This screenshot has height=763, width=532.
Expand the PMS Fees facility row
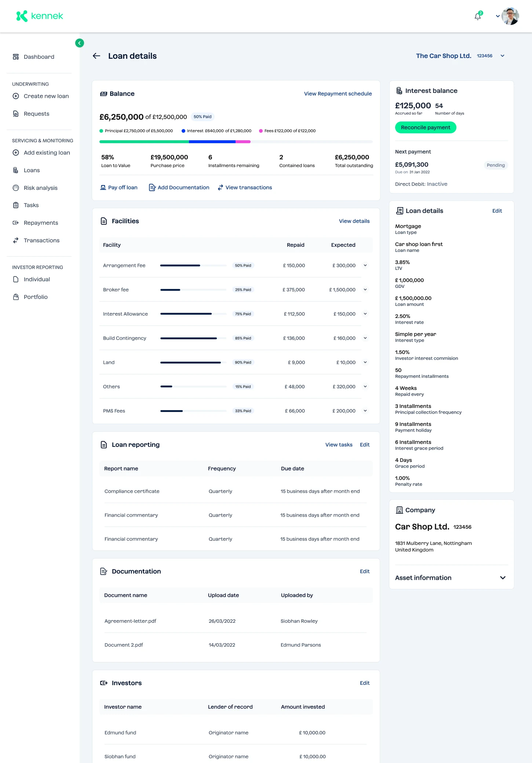[x=365, y=411]
